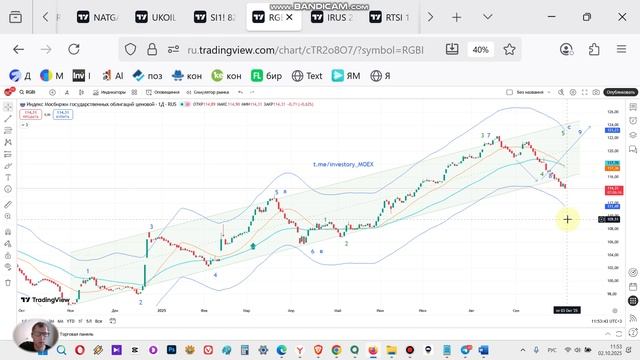Collapse the indicator legend arrow
Viewport: 640px width, 360px height.
click(24, 124)
